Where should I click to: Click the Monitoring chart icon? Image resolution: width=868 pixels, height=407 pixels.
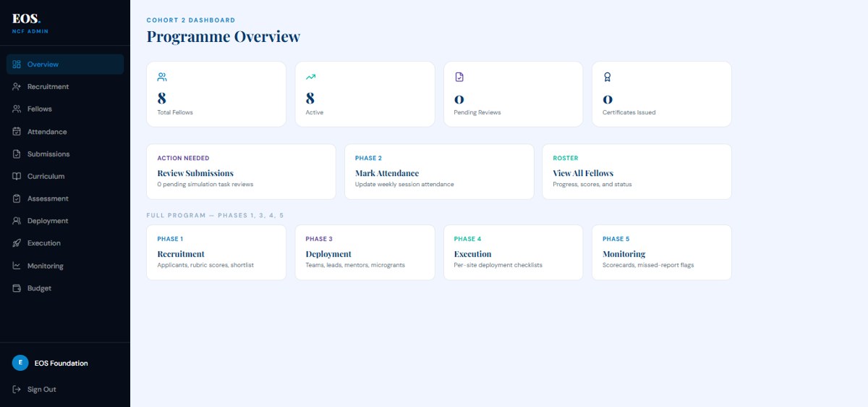click(x=17, y=266)
